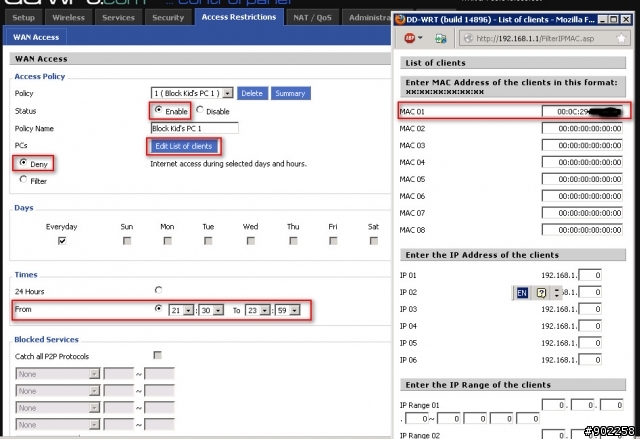Check the Mon day checkbox
640x439 pixels.
[167, 241]
